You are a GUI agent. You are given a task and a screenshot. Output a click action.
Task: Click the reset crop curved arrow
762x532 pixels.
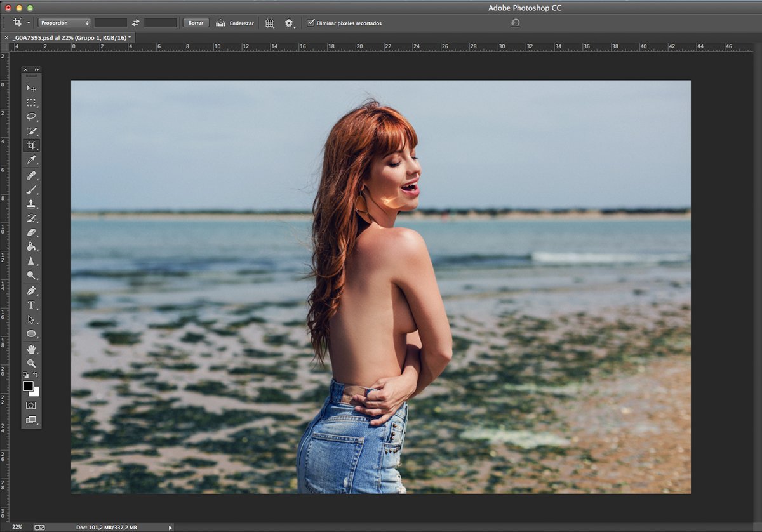pos(515,23)
